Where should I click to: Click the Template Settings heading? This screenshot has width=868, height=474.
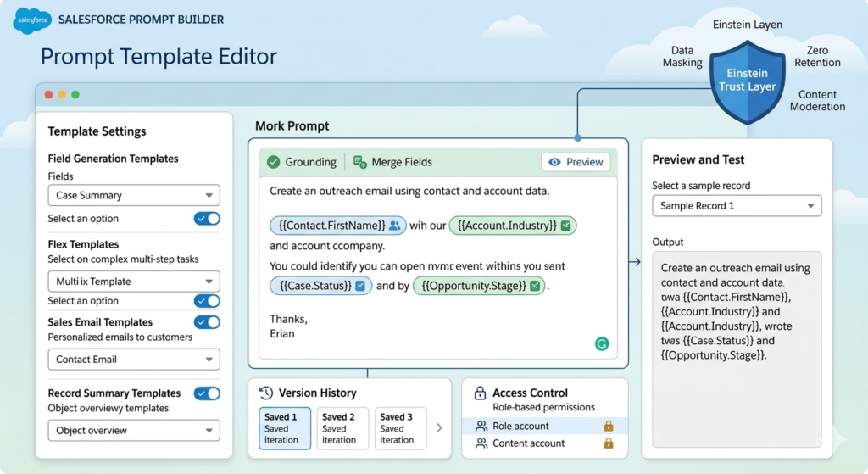coord(97,131)
